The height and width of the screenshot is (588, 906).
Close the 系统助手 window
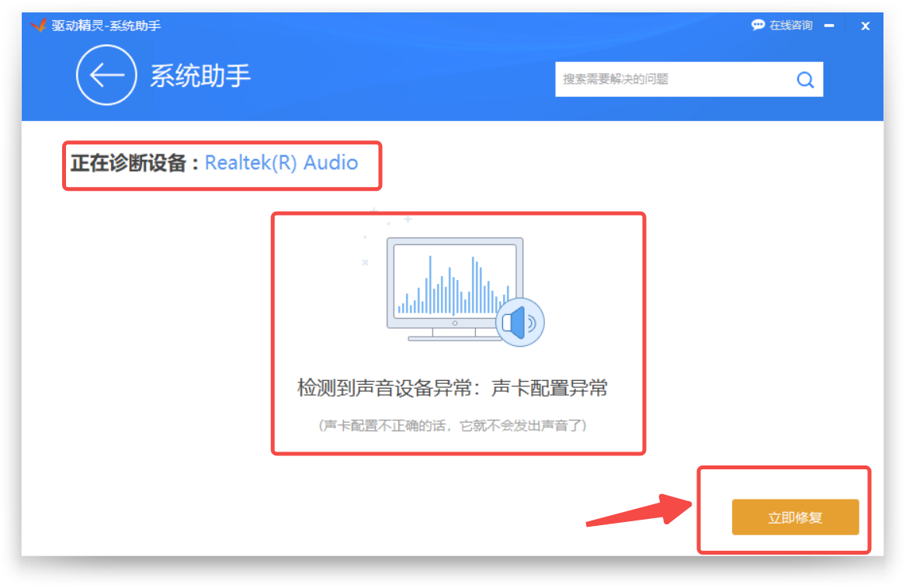click(x=865, y=26)
